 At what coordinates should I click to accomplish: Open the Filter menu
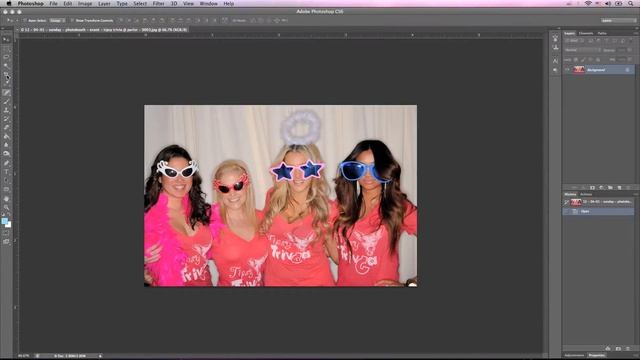158,4
